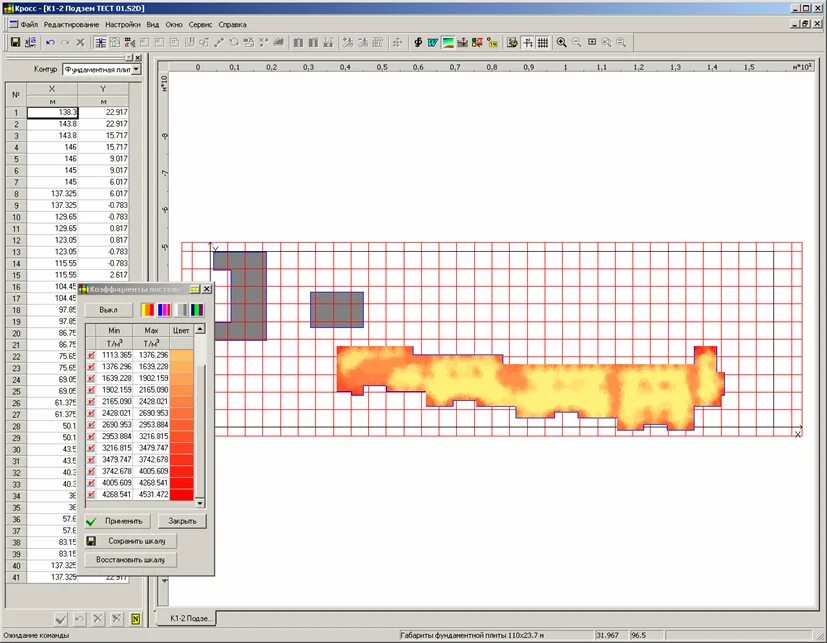Select the green-purple color scale preset
The width and height of the screenshot is (827, 643).
(x=197, y=310)
